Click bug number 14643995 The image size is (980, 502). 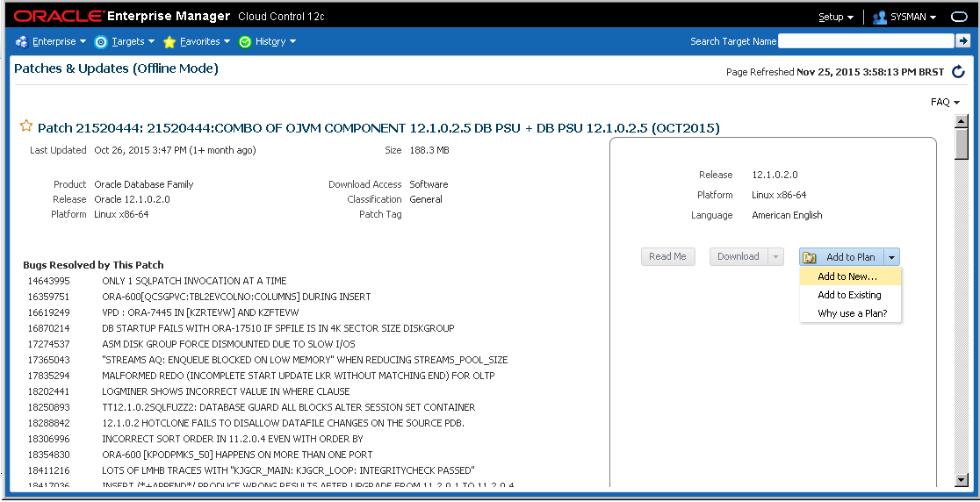(48, 281)
